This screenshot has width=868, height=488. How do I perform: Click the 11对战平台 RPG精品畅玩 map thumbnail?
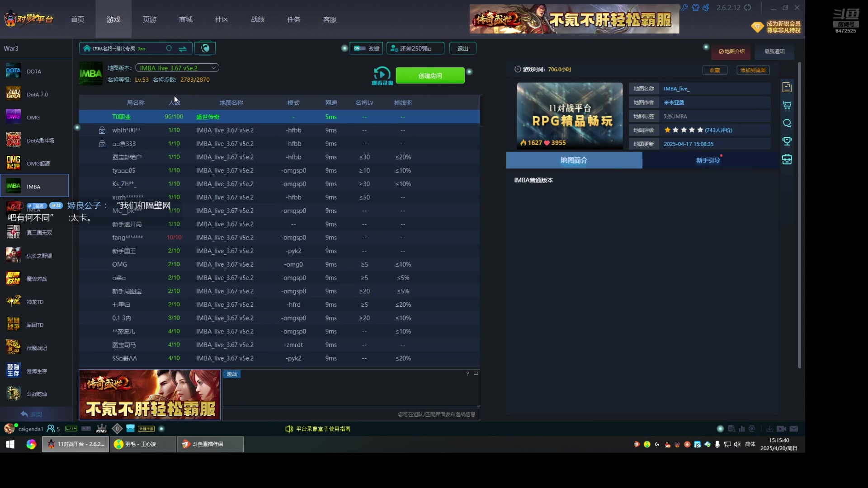[x=570, y=116]
